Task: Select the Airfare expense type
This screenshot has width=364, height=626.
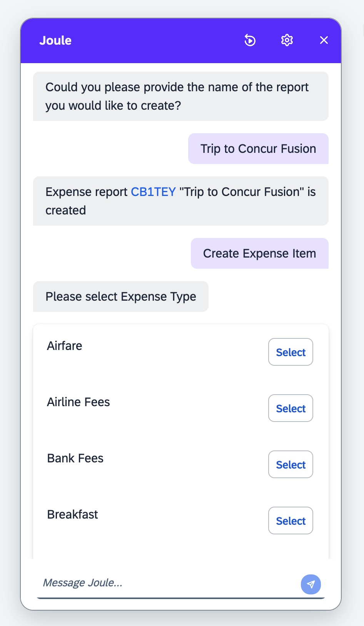Action: point(291,352)
